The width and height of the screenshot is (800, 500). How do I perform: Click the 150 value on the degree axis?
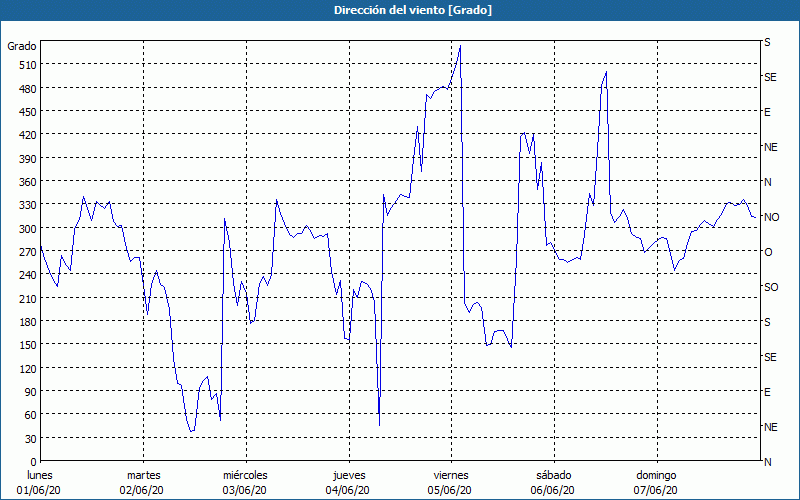28,345
